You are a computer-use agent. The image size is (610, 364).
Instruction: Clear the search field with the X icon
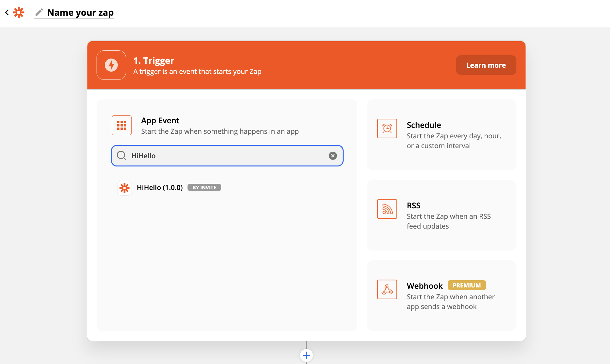coord(333,156)
